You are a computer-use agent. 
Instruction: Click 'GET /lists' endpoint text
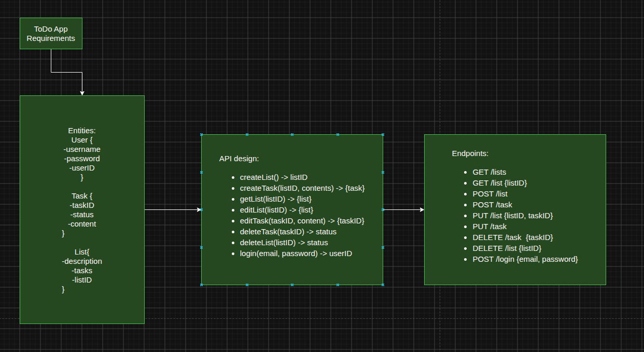pyautogui.click(x=489, y=172)
